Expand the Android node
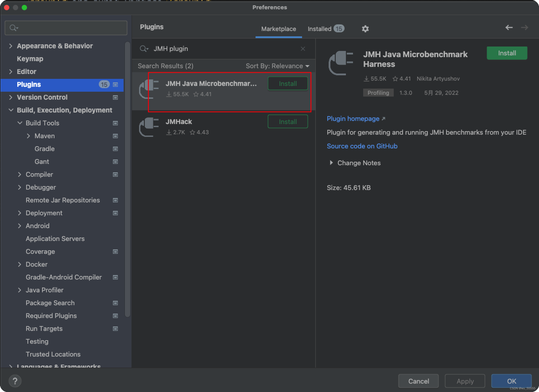Viewport: 539px width, 392px height. click(20, 226)
